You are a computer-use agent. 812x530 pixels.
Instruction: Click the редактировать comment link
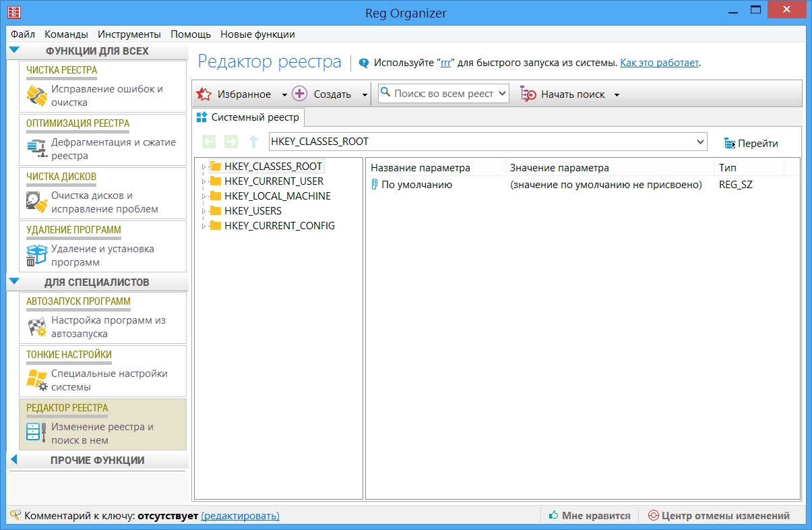pos(240,516)
